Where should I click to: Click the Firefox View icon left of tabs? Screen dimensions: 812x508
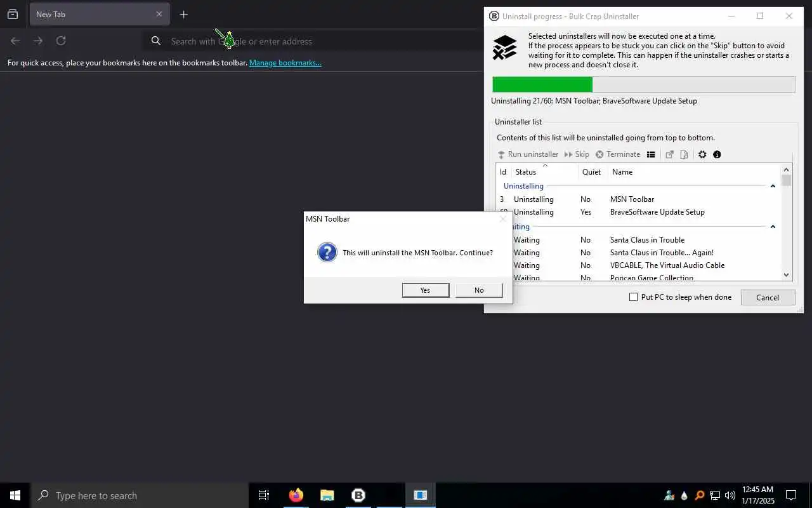point(13,14)
